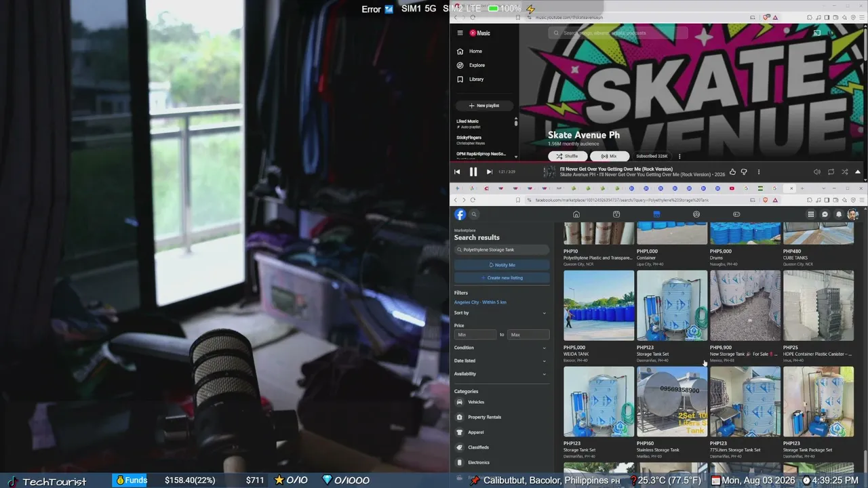Open the Stainless Storage Tank listing photo
Screen dimensions: 868x488
(x=672, y=402)
